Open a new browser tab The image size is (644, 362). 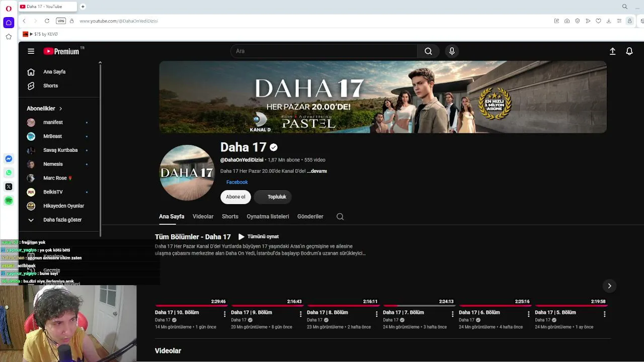coord(83,7)
